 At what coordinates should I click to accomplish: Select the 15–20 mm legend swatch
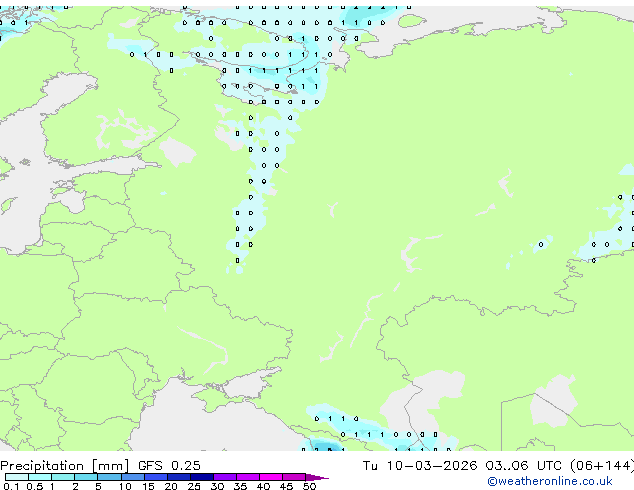[156, 477]
